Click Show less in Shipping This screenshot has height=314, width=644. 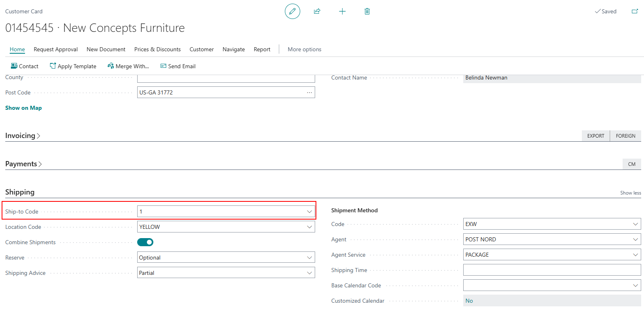coord(630,193)
